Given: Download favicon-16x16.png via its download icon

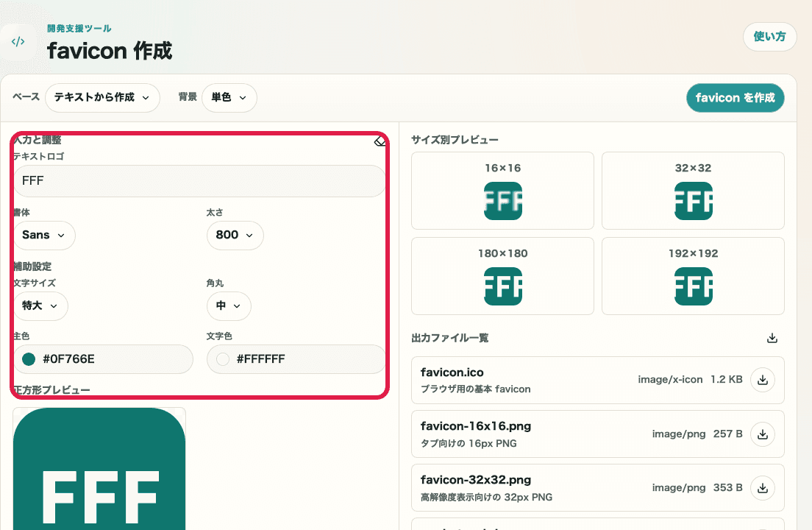Looking at the screenshot, I should pyautogui.click(x=763, y=434).
